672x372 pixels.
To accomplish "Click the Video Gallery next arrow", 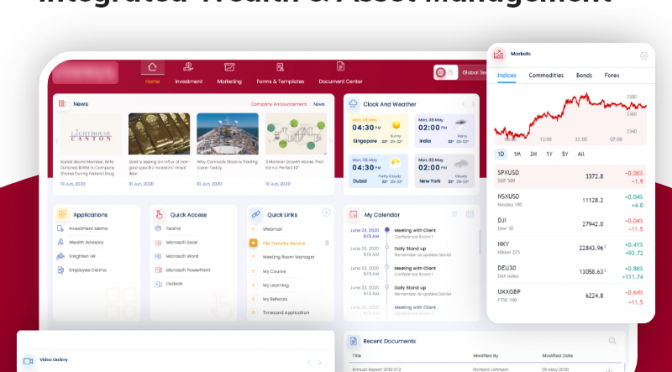I will [x=319, y=363].
